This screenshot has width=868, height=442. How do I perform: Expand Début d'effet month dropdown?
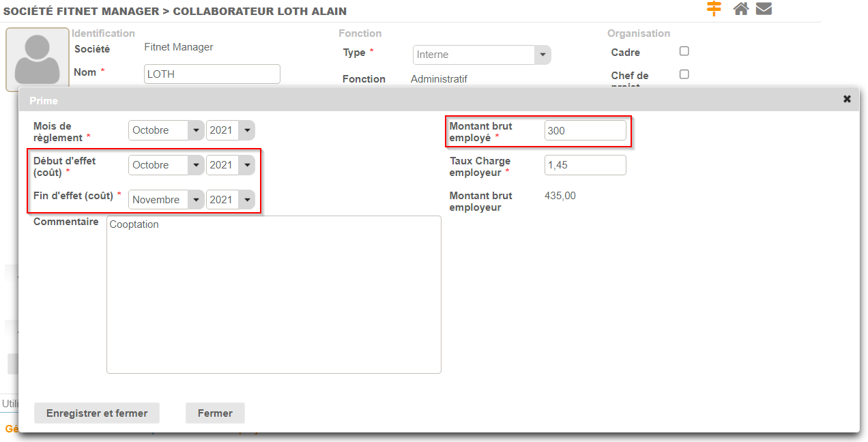point(166,165)
